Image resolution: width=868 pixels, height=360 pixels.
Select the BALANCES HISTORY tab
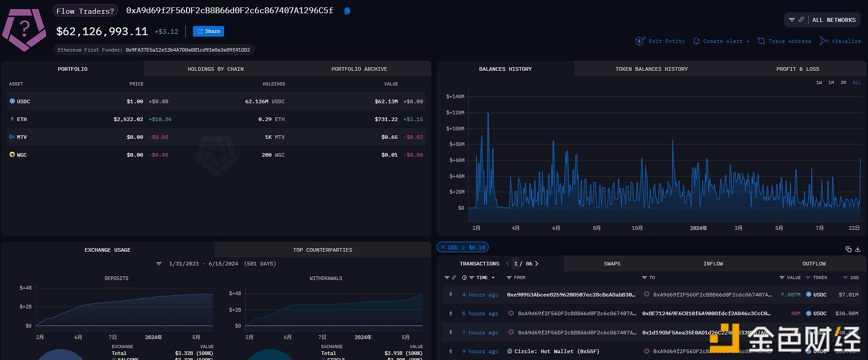click(x=505, y=69)
